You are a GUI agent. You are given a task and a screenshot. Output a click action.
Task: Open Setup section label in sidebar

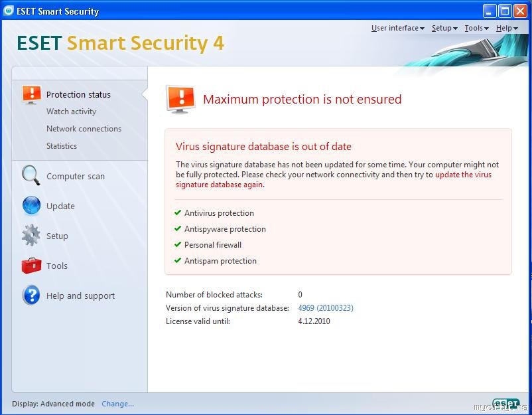(x=57, y=236)
